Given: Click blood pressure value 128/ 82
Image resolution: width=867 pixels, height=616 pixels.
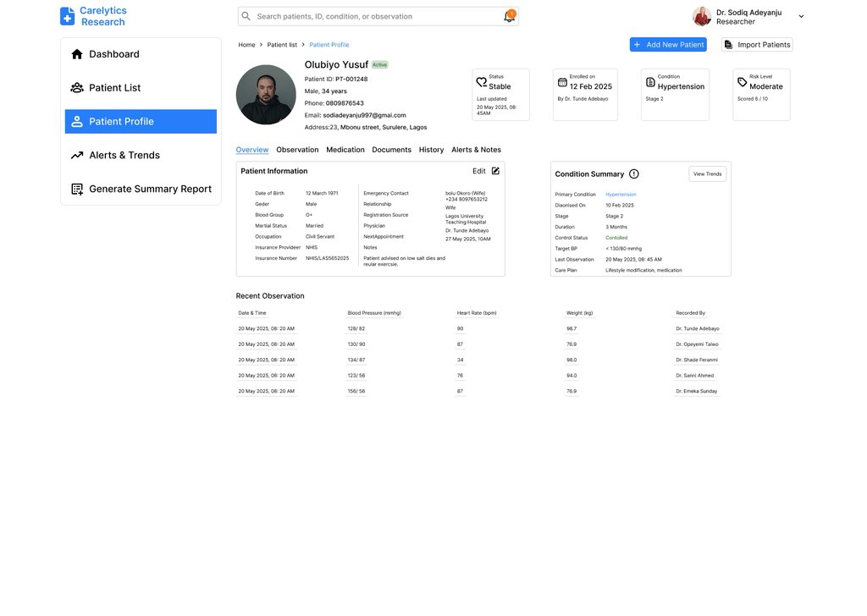Looking at the screenshot, I should point(356,328).
